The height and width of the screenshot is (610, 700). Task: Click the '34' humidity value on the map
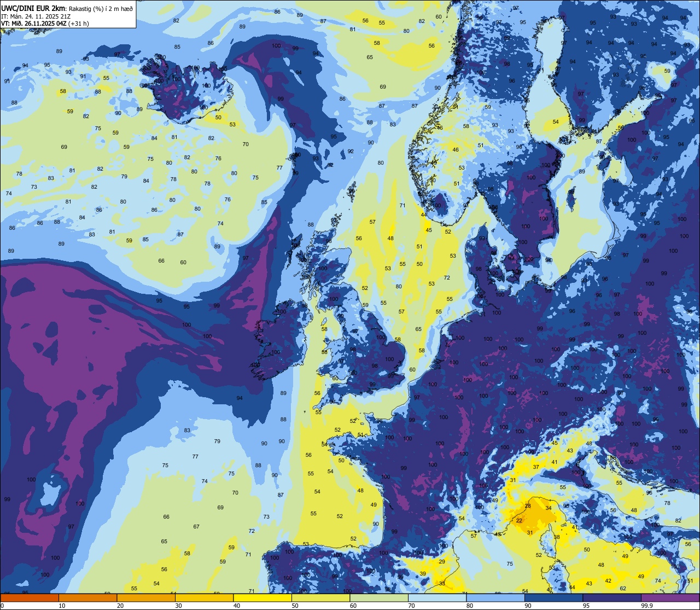(x=549, y=508)
